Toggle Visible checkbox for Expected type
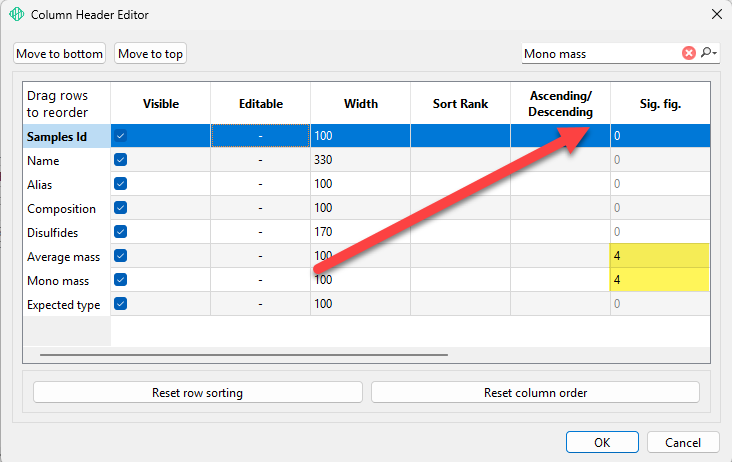The height and width of the screenshot is (462, 732). pos(120,304)
